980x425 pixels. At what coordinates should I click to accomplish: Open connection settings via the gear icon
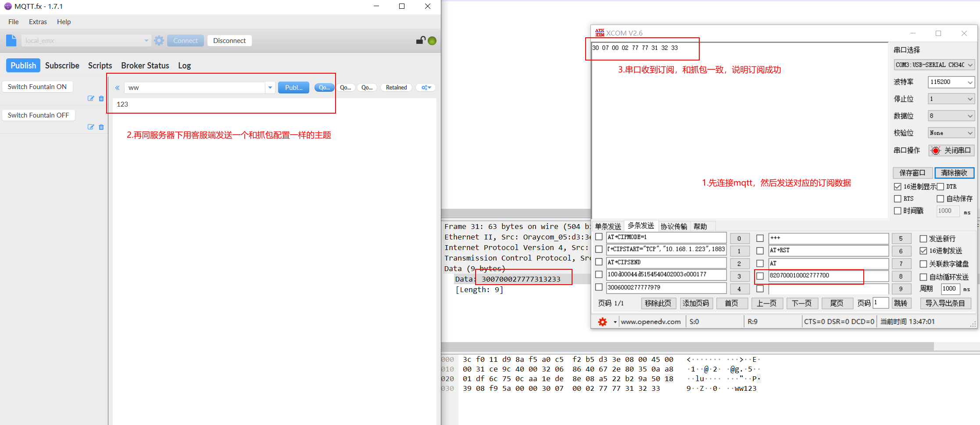[159, 40]
